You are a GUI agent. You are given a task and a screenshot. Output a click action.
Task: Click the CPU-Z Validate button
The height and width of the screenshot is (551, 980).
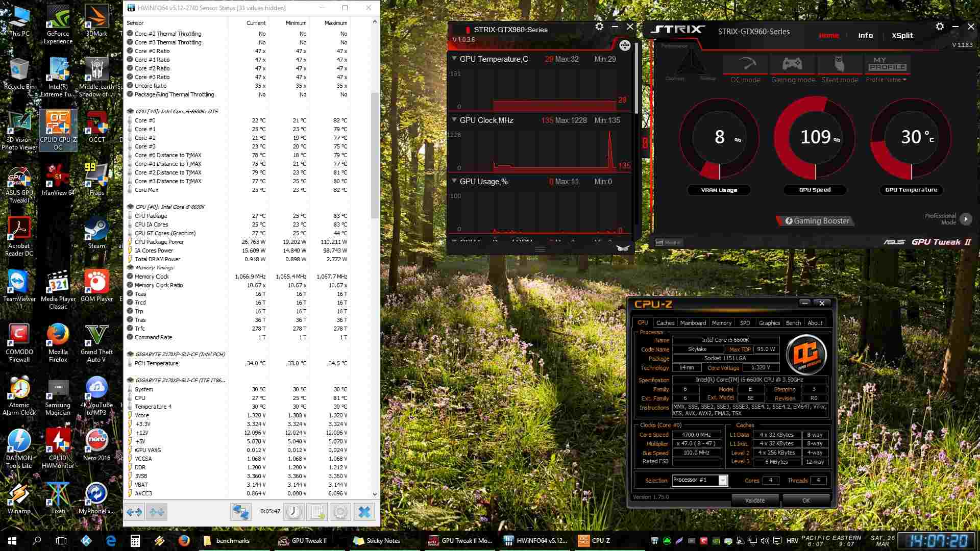coord(754,500)
